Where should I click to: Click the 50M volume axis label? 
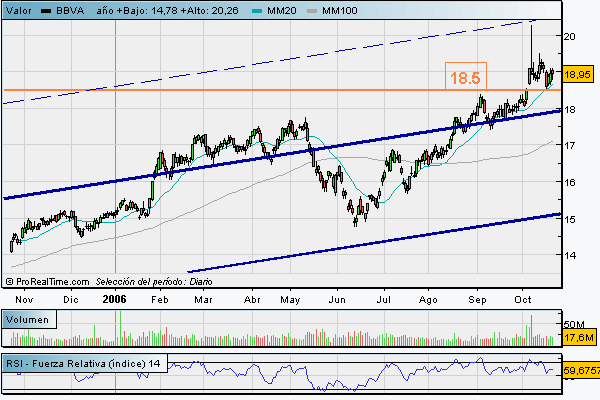click(x=574, y=325)
